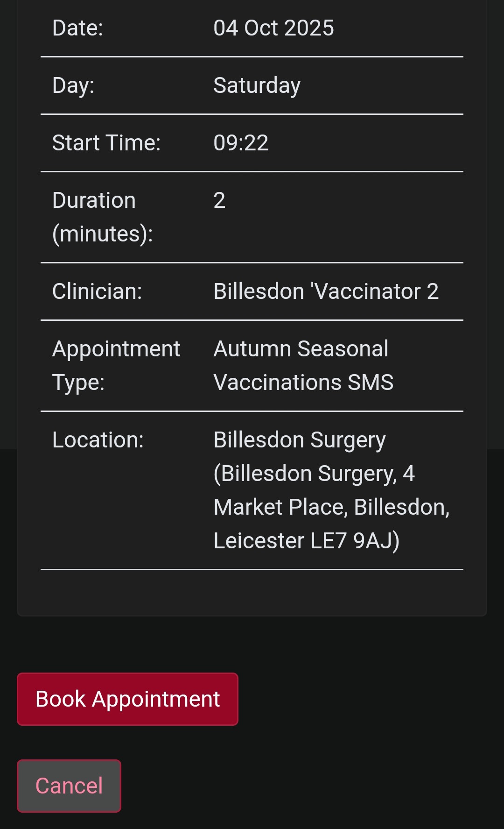Click the (Billesdon Surgery, 4 address line

pyautogui.click(x=314, y=474)
